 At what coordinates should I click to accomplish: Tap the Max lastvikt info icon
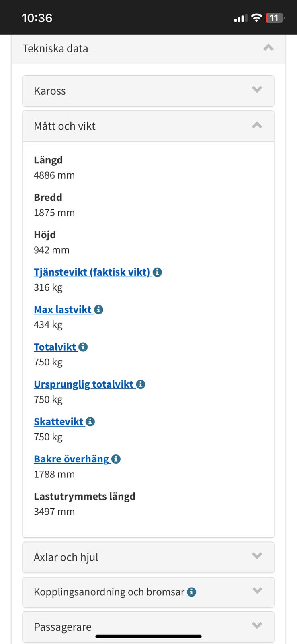(99, 310)
